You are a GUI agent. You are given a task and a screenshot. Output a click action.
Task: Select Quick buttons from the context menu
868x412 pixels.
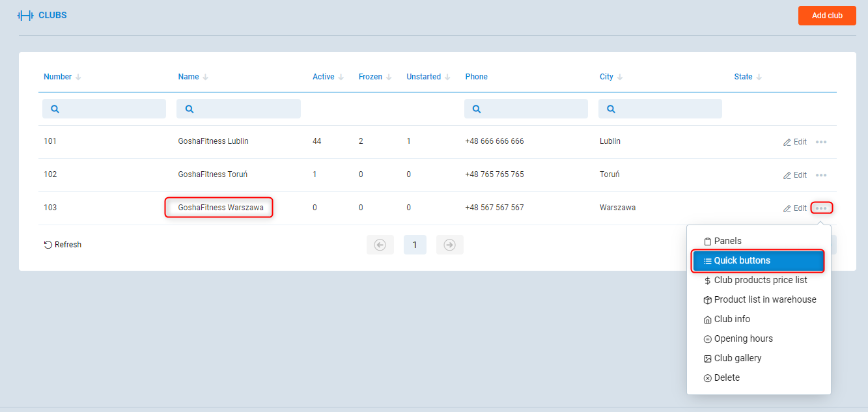[x=759, y=260]
